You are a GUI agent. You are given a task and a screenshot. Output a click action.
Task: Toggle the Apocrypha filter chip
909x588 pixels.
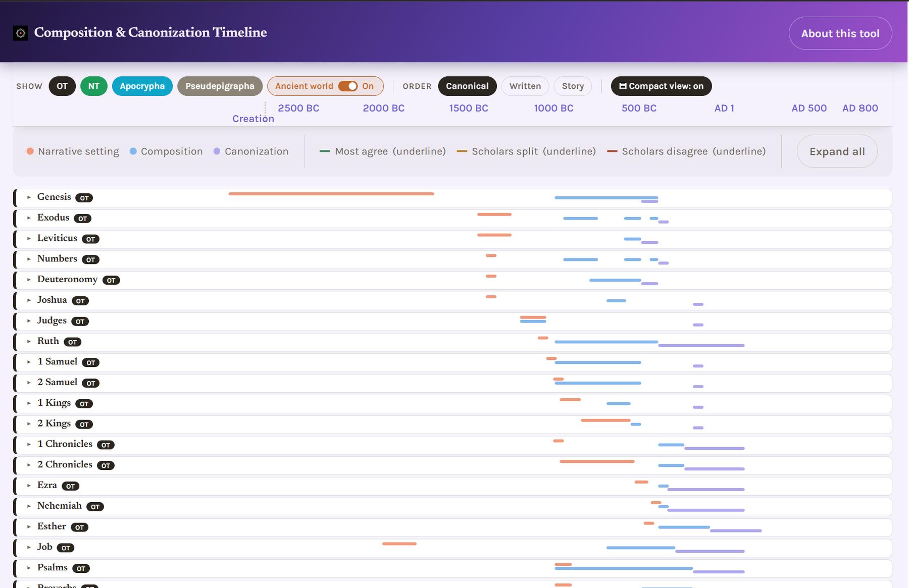[x=142, y=86]
